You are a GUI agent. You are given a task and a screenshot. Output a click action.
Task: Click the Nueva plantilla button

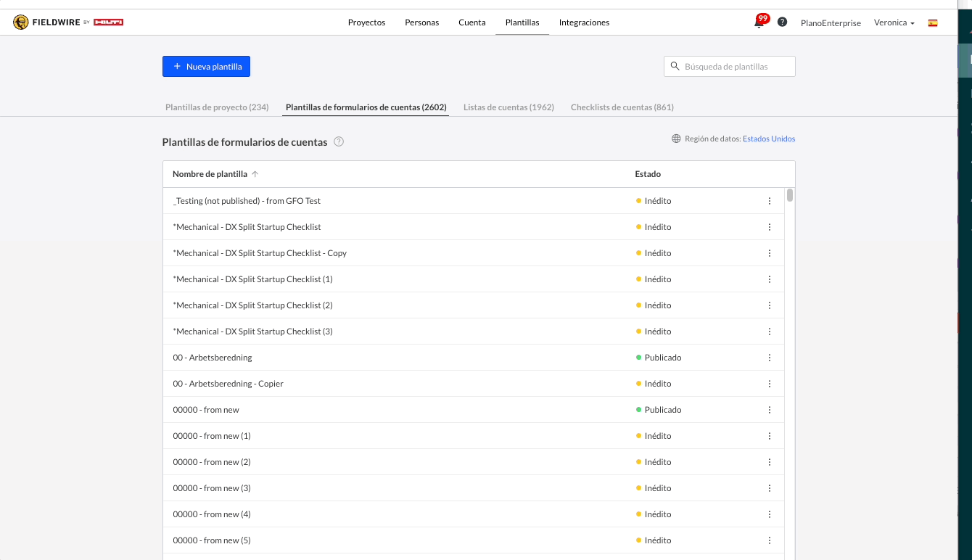click(x=206, y=67)
